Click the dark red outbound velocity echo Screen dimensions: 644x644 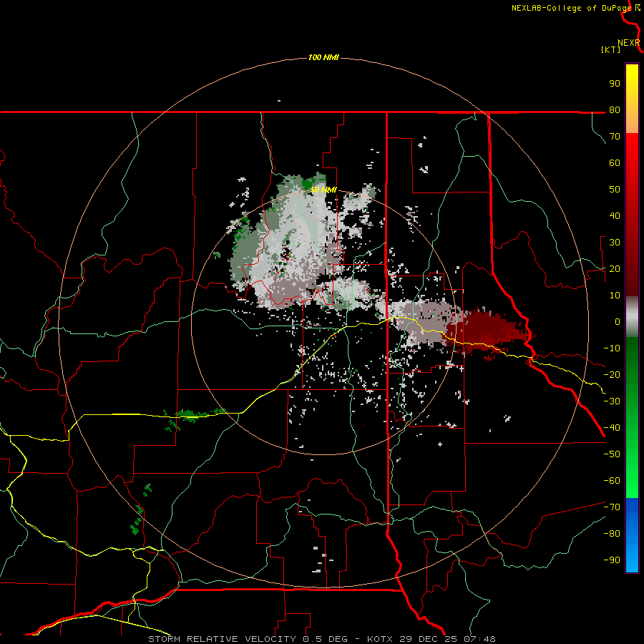coord(484,332)
